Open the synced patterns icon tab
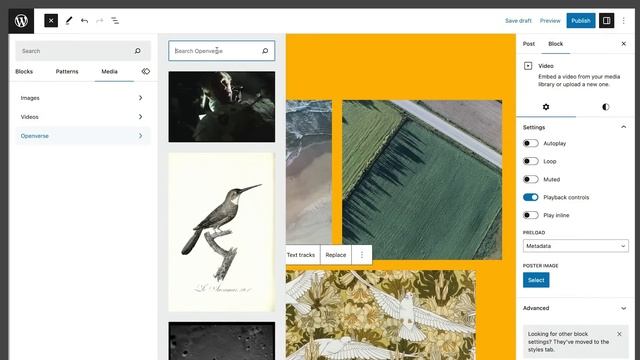The width and height of the screenshot is (640, 360). pyautogui.click(x=146, y=71)
